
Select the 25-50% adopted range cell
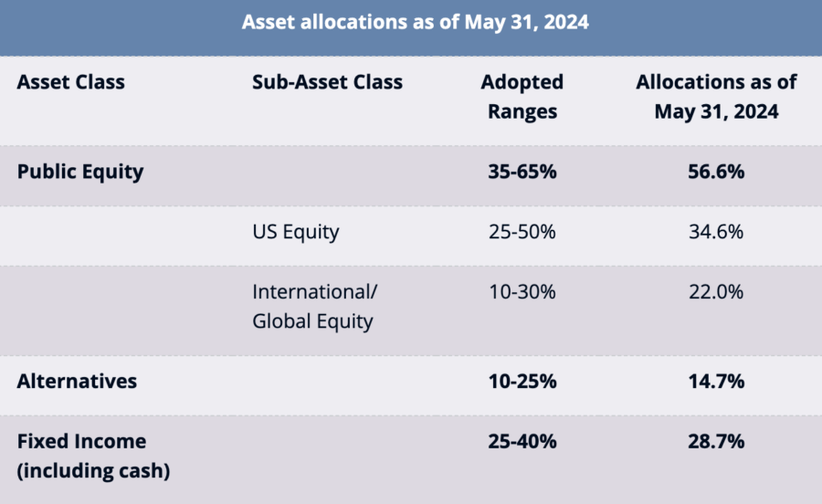tap(522, 232)
